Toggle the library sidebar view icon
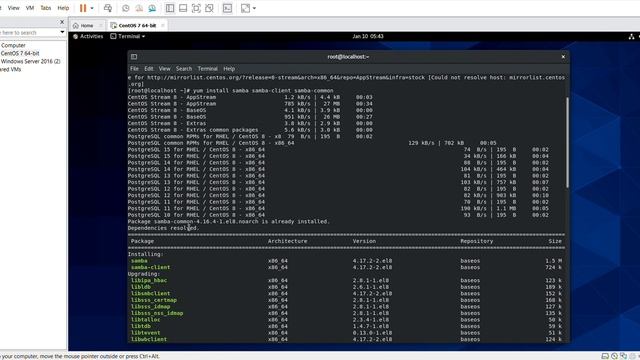 170,8
